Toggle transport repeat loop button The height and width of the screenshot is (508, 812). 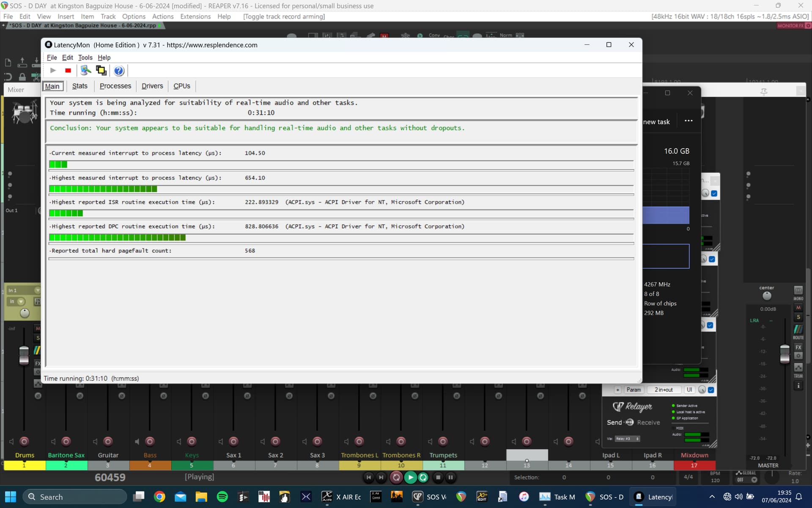tap(423, 478)
